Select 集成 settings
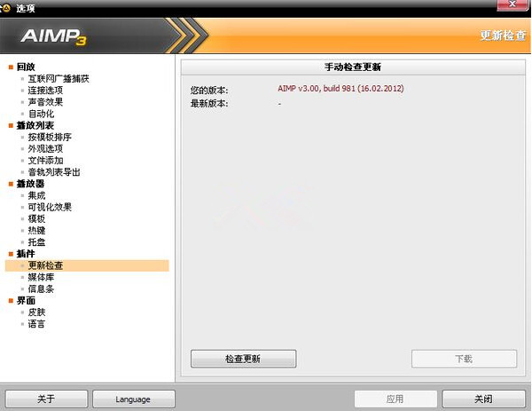 (36, 195)
